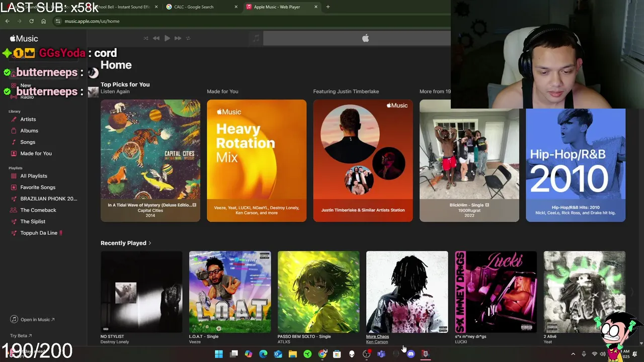Image resolution: width=644 pixels, height=362 pixels.
Task: Open Discord from the taskbar
Action: [411, 354]
